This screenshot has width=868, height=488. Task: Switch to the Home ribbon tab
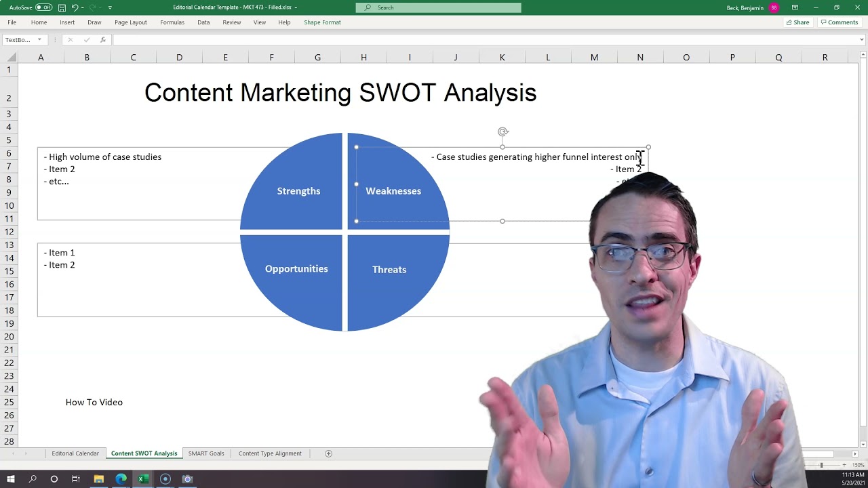39,22
